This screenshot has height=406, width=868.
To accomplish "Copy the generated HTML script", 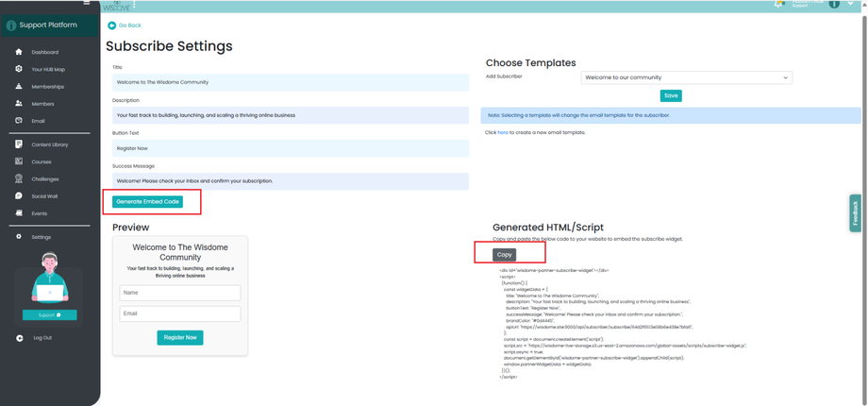I will (505, 255).
